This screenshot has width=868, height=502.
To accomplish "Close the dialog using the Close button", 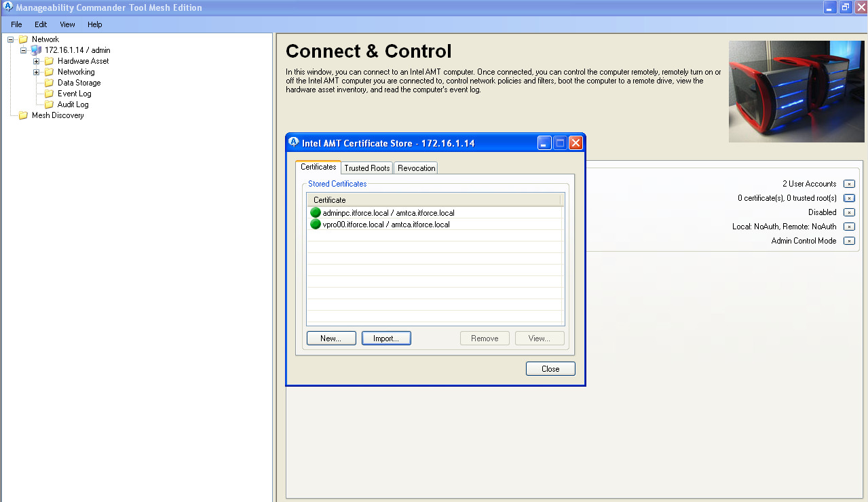I will pos(550,369).
